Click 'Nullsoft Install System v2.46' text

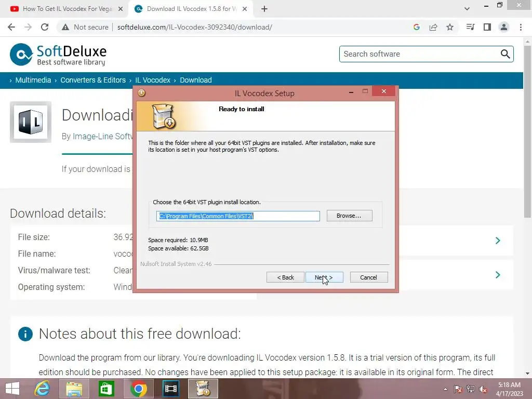coord(176,264)
